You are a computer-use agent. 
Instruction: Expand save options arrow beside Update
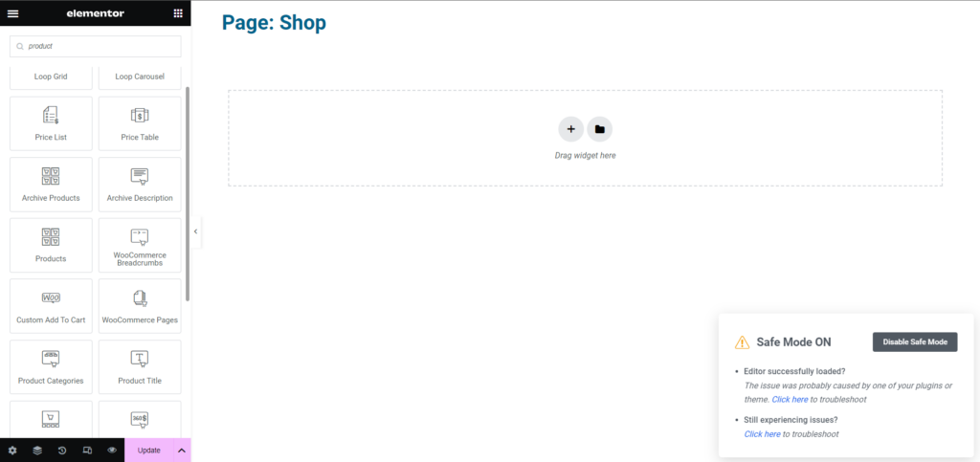click(x=182, y=451)
